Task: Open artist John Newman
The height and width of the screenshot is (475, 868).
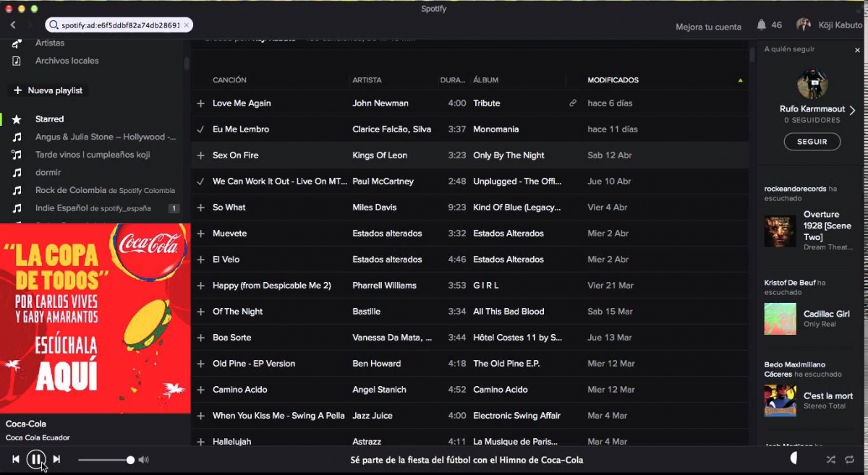Action: coord(380,103)
